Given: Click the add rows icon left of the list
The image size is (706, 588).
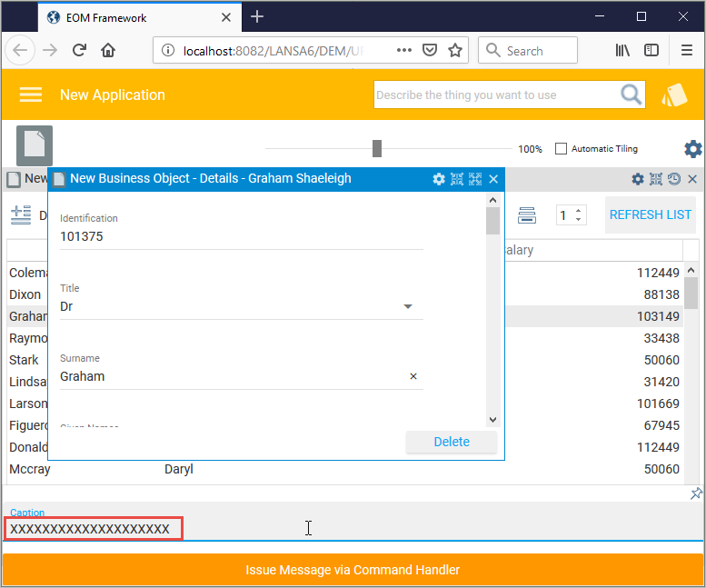Looking at the screenshot, I should 21,214.
